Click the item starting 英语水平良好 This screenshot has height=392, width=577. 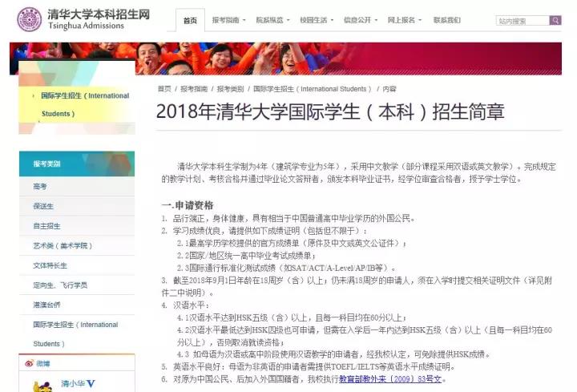309,366
